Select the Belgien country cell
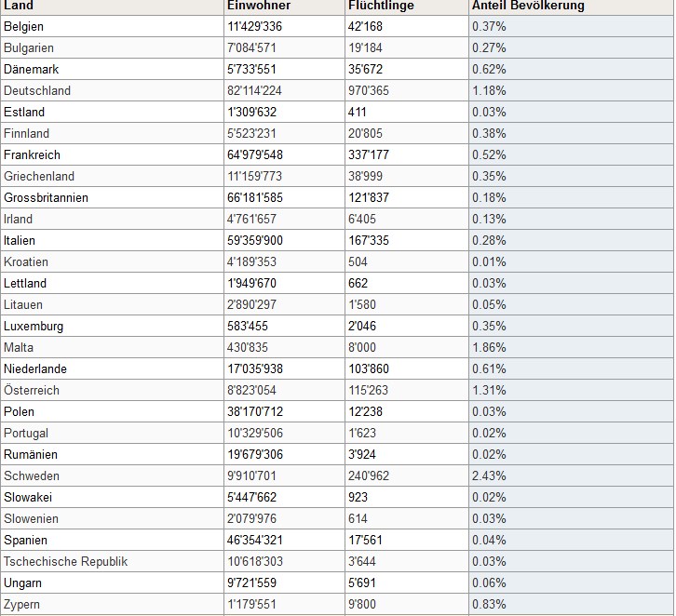 23,26
